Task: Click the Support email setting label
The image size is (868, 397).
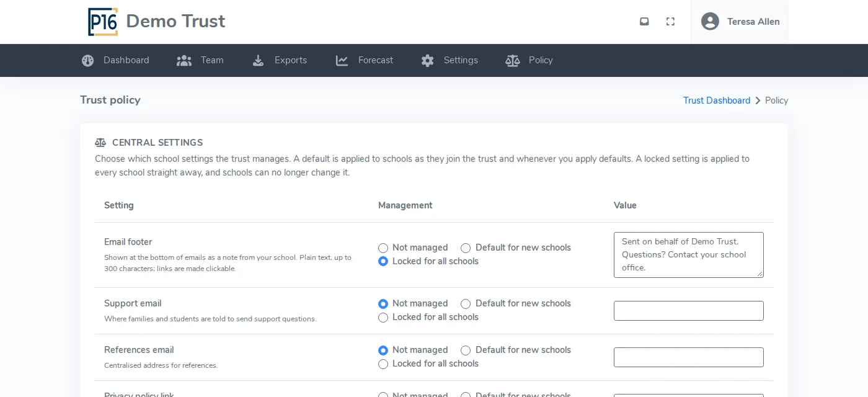Action: pos(133,303)
